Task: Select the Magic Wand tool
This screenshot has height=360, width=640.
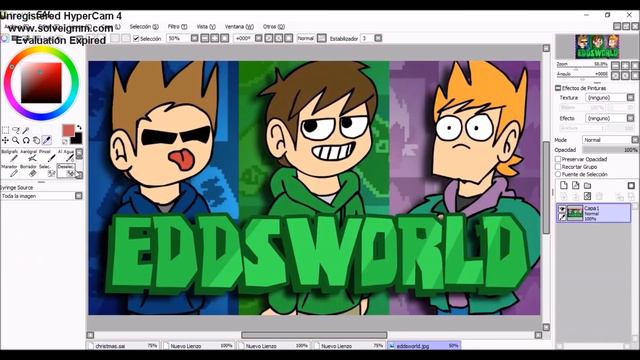Action: [x=26, y=131]
